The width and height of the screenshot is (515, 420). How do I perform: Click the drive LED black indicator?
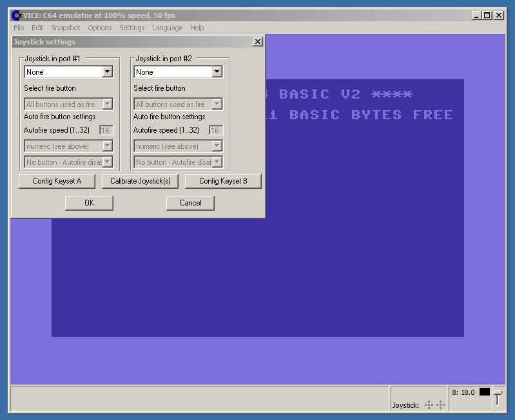pos(484,392)
